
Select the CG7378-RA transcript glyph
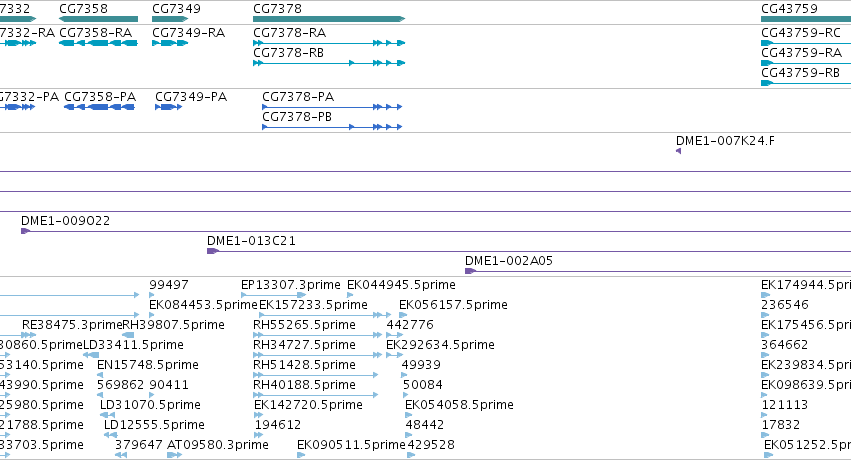point(329,43)
